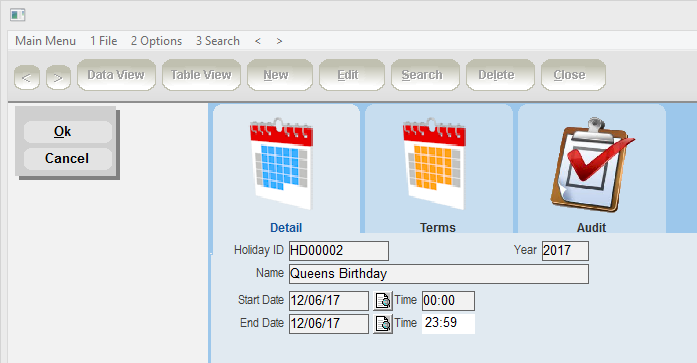
Task: Click the Table View button
Action: coord(201,75)
